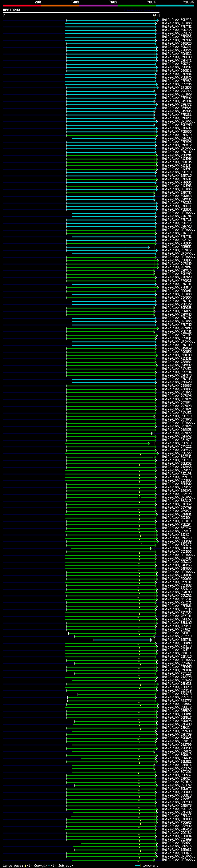197x868 pixels.
Task: Select hit label UniRef100_B8LKD2
Action: [177, 464]
